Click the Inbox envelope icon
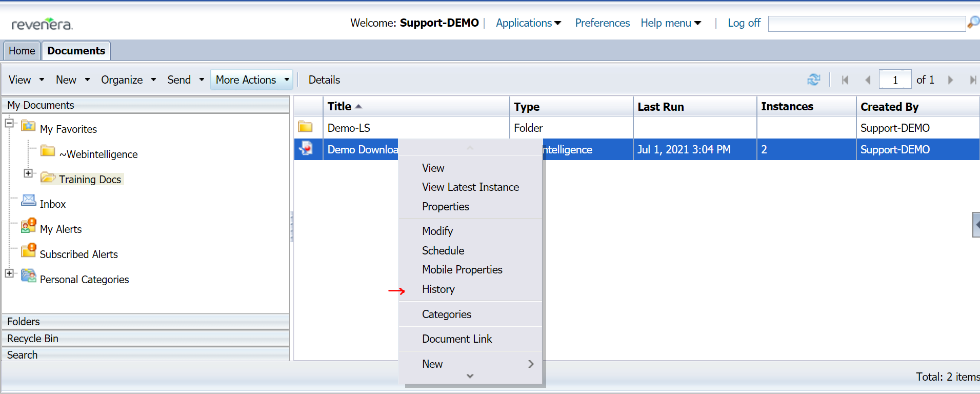980x394 pixels. coord(28,201)
